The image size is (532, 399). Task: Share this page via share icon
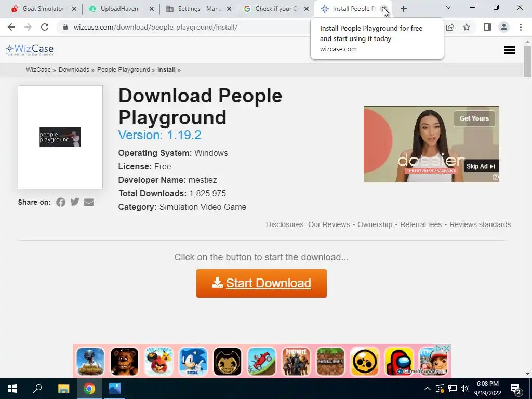click(450, 27)
